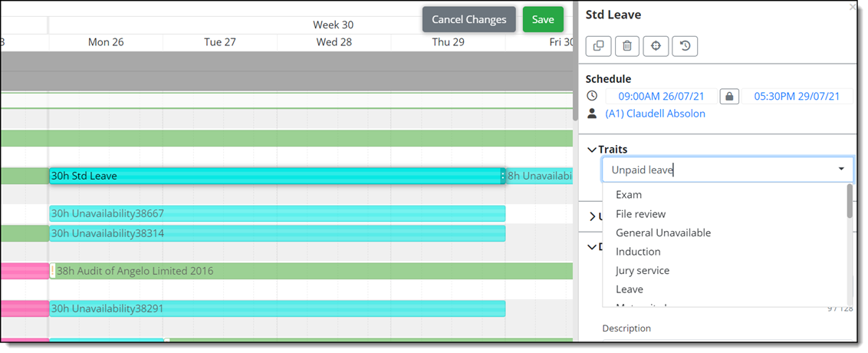The height and width of the screenshot is (353, 868).
Task: Click the Cancel Changes button
Action: click(x=469, y=19)
